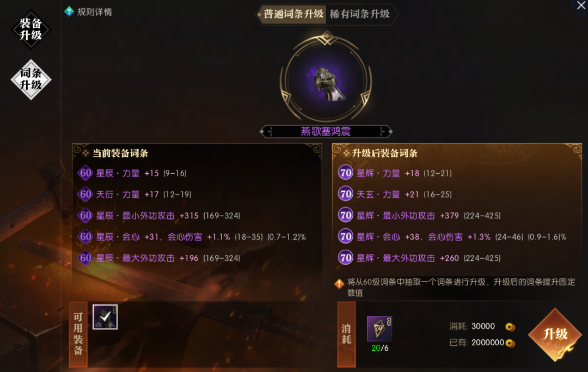Screen dimensions: 588x372
Task: Click the level 70 upgrade material icon
Action: pyautogui.click(x=379, y=328)
